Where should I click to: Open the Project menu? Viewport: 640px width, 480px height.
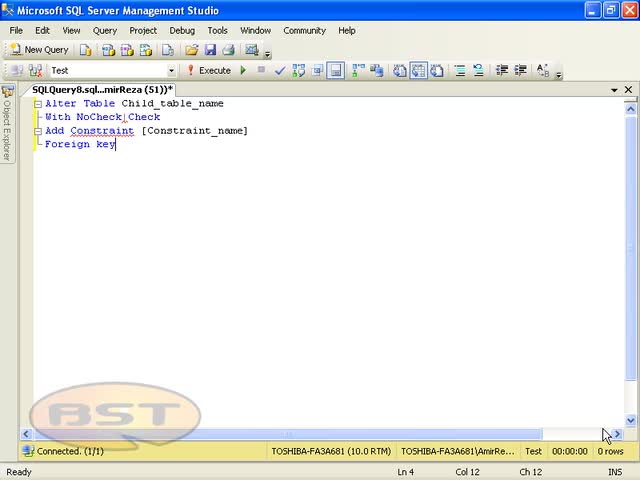tap(143, 31)
